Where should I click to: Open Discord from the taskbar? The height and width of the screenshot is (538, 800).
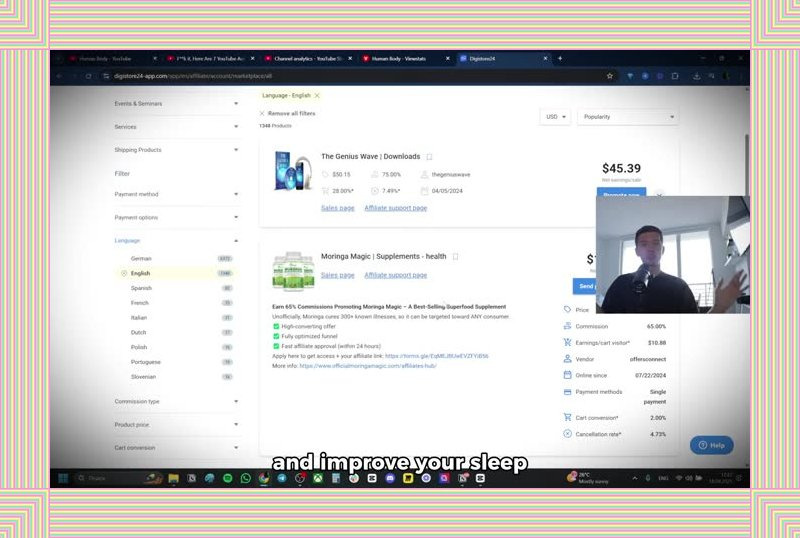click(x=390, y=478)
